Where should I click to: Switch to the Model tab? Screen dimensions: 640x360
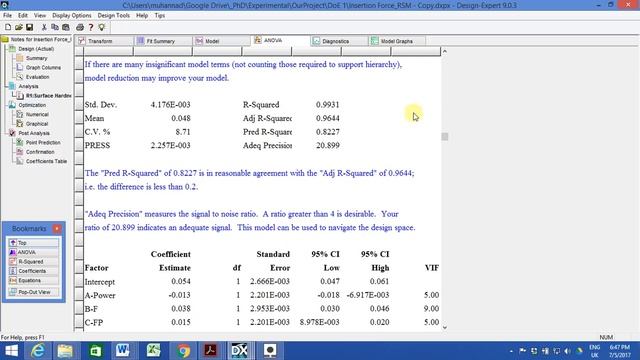click(222, 41)
